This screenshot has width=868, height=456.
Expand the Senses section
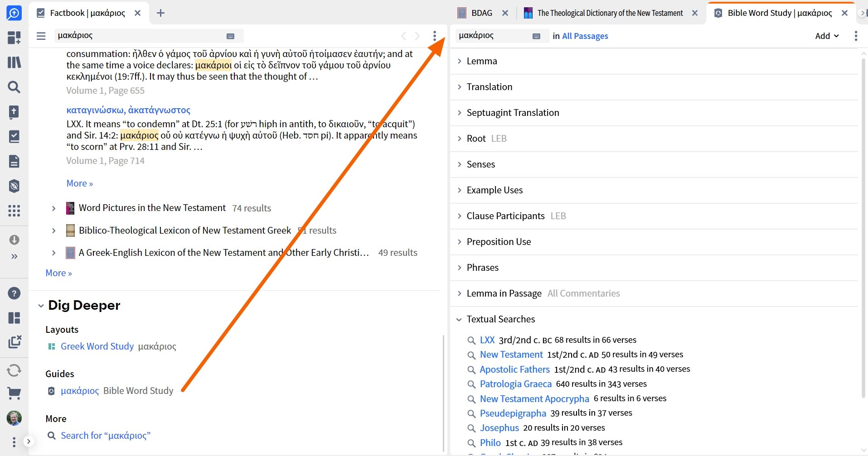pos(459,164)
